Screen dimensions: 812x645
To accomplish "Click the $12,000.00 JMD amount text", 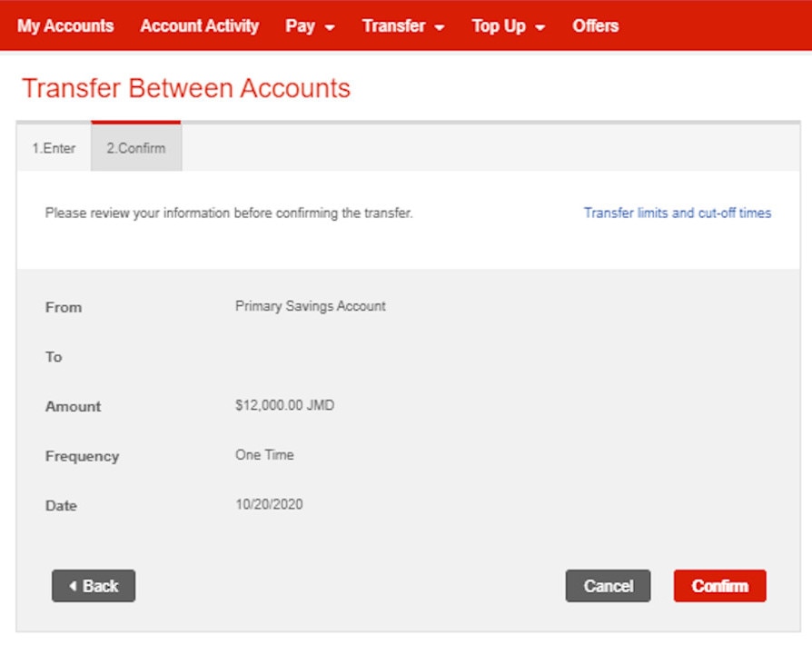I will 284,405.
